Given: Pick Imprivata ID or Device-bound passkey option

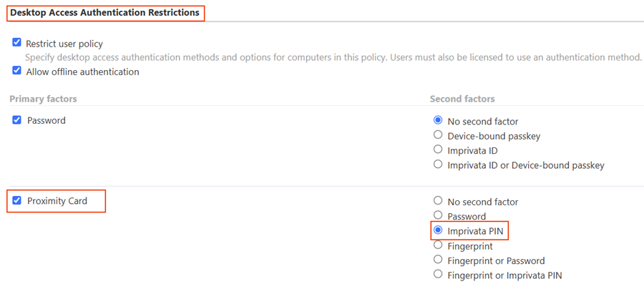Looking at the screenshot, I should click(438, 164).
